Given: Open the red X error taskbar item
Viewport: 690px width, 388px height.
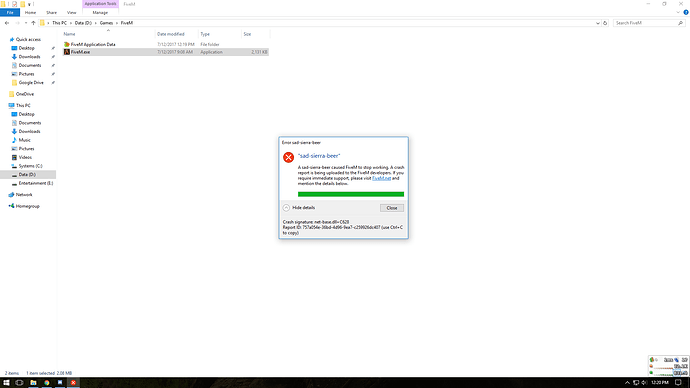Looking at the screenshot, I should point(73,383).
